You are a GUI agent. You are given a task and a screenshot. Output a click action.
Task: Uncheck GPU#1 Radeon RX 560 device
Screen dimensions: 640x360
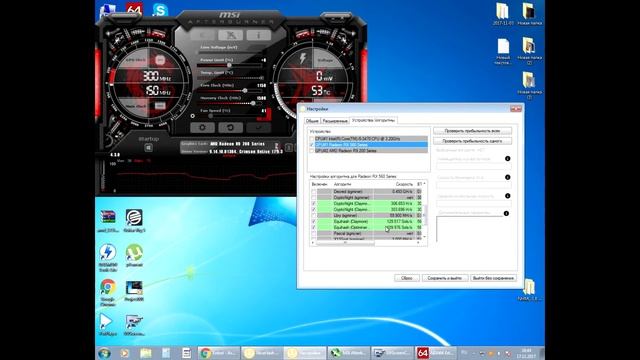tap(312, 145)
